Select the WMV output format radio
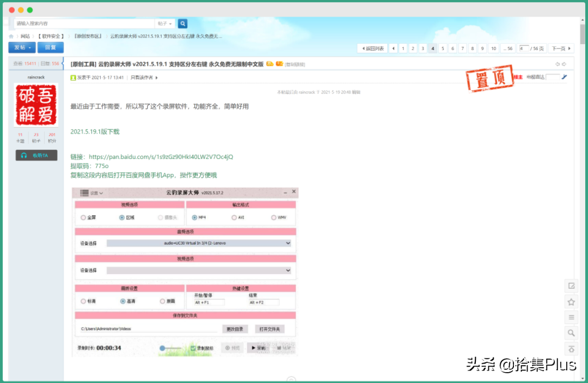This screenshot has width=588, height=383. 274,217
